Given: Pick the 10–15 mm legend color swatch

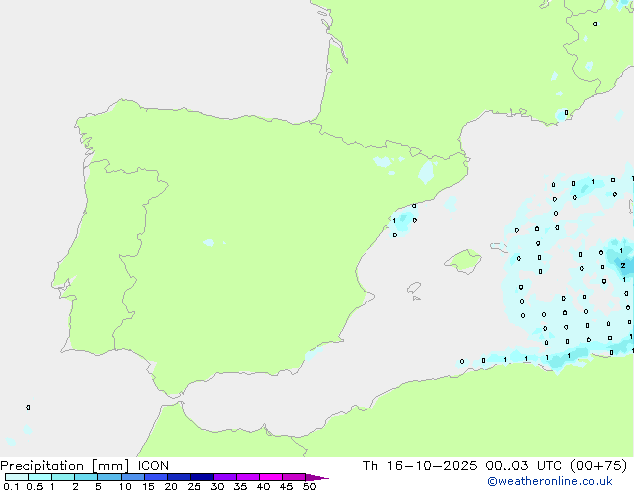Looking at the screenshot, I should [x=133, y=477].
